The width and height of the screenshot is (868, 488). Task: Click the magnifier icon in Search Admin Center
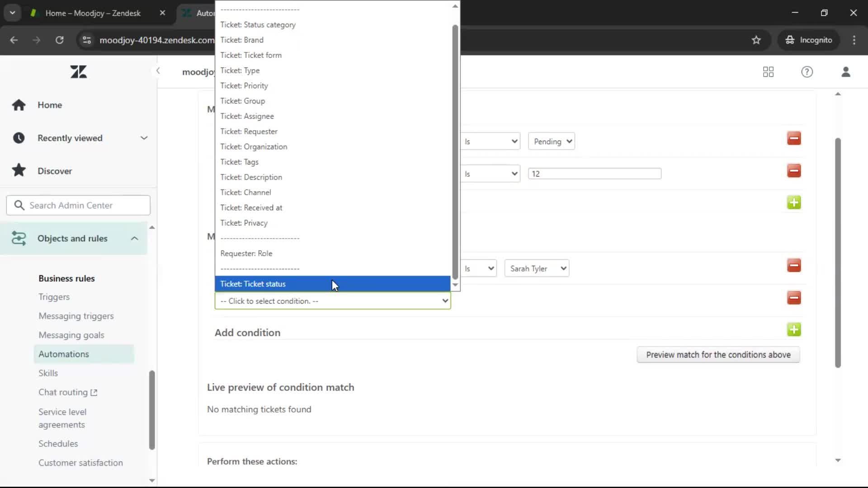[19, 205]
